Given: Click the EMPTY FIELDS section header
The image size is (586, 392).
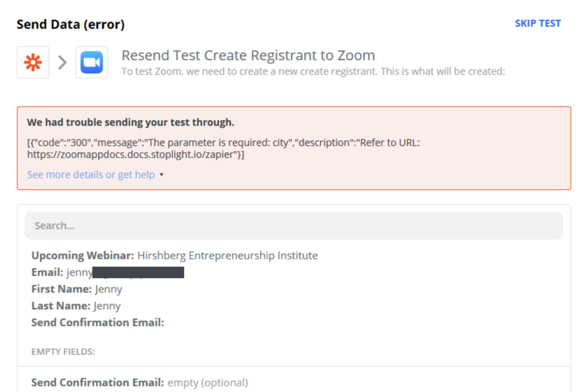Looking at the screenshot, I should click(x=63, y=351).
